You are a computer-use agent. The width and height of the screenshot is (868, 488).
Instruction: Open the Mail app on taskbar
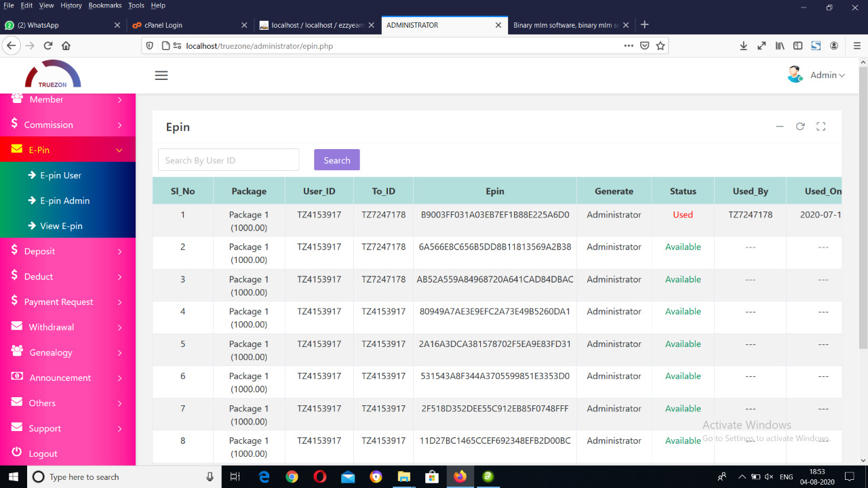[348, 476]
